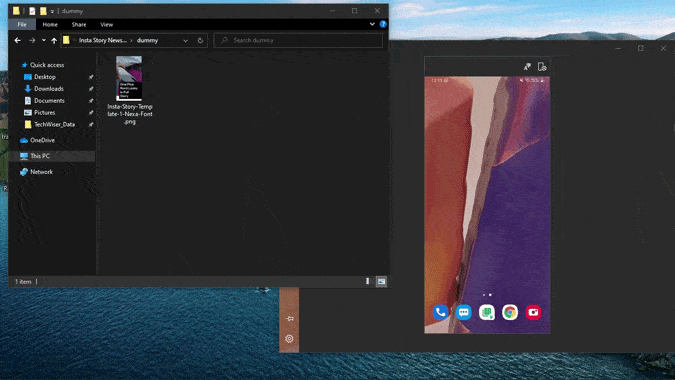The height and width of the screenshot is (380, 675).
Task: Click the pin icon above the phone screen
Action: pyautogui.click(x=527, y=66)
